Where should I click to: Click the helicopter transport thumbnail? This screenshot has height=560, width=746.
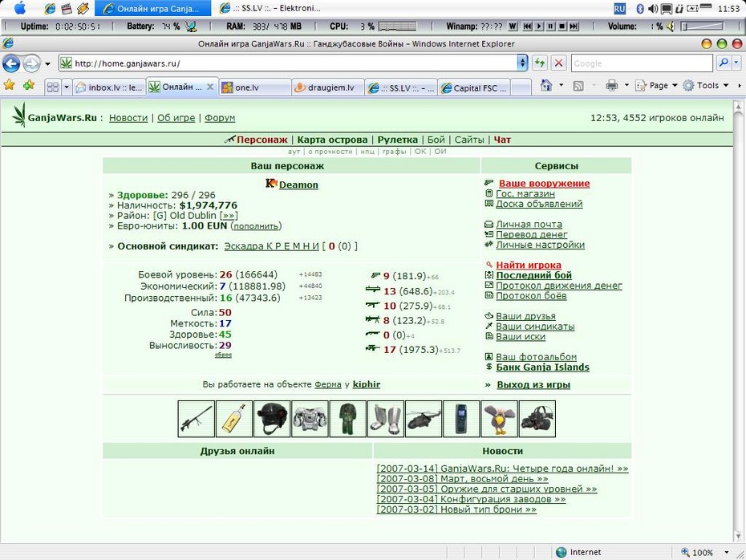tap(424, 419)
